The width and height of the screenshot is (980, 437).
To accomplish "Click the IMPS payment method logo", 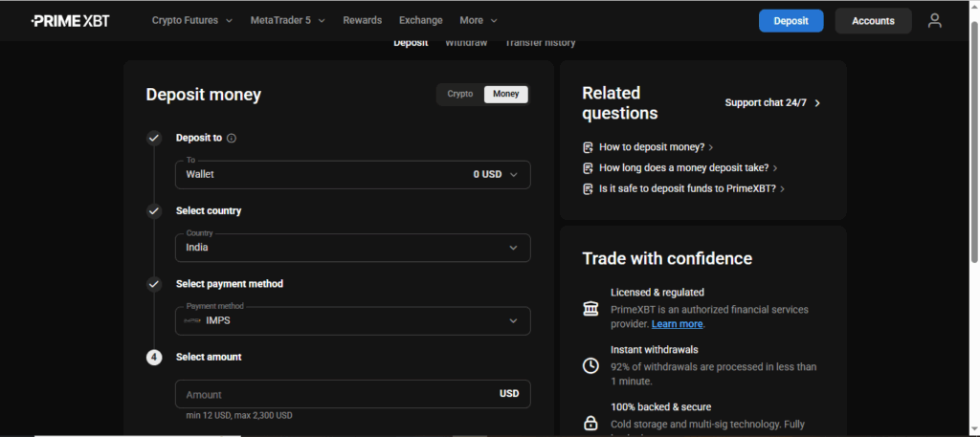I will coord(192,321).
